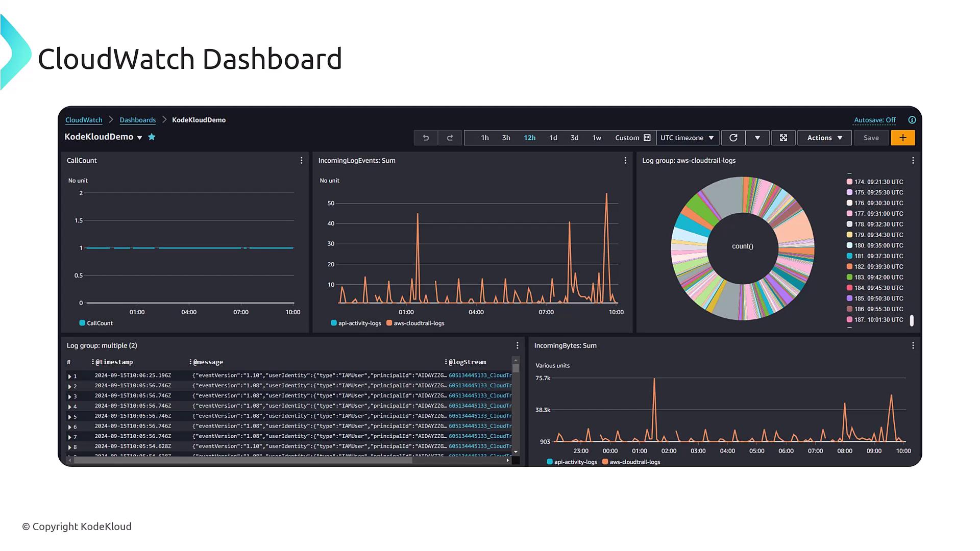Click the Save button
Image resolution: width=980 pixels, height=551 pixels.
[x=871, y=138]
